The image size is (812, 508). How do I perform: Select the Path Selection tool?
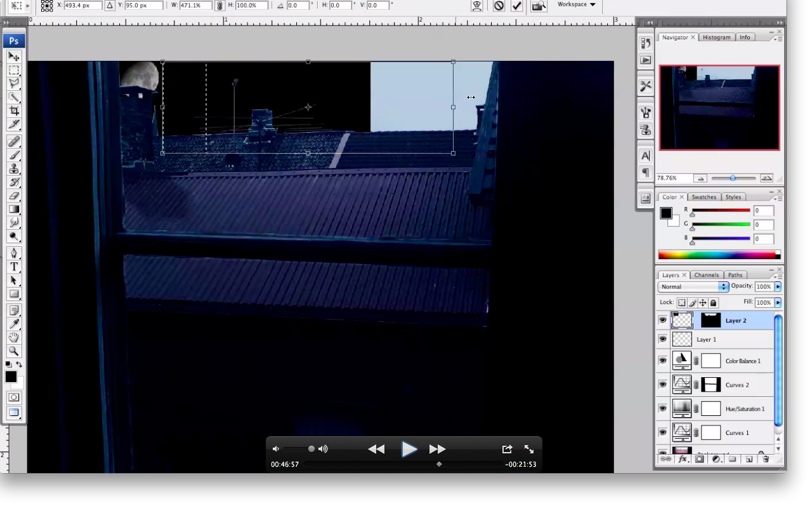click(x=14, y=280)
